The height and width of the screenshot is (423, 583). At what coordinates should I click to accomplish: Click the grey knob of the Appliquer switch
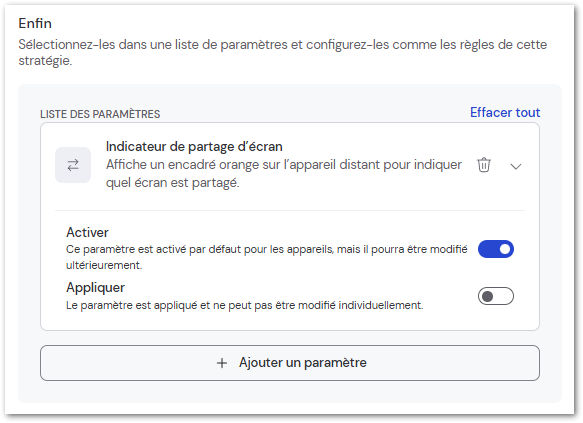click(487, 296)
